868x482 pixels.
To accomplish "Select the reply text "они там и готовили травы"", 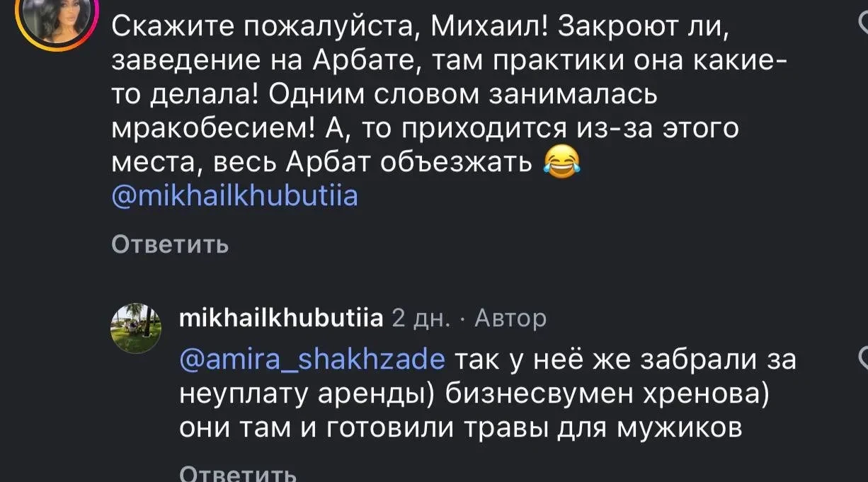I will point(461,427).
